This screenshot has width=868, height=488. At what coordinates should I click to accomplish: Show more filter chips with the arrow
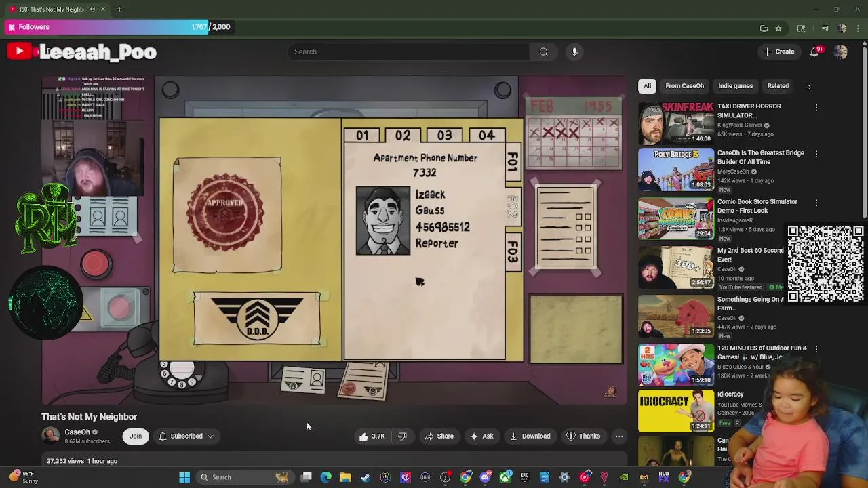[x=808, y=86]
